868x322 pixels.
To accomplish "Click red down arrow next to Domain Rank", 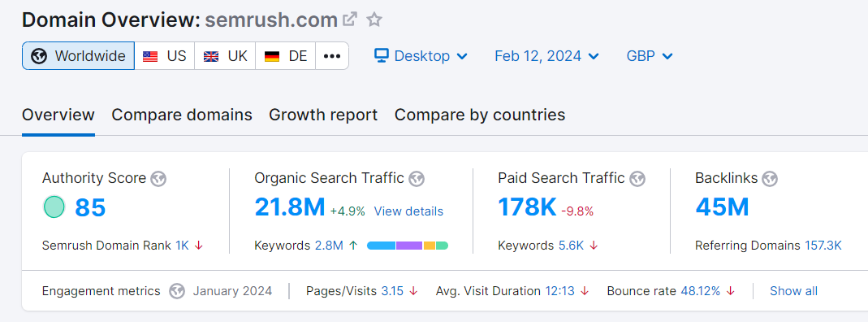I will point(199,246).
